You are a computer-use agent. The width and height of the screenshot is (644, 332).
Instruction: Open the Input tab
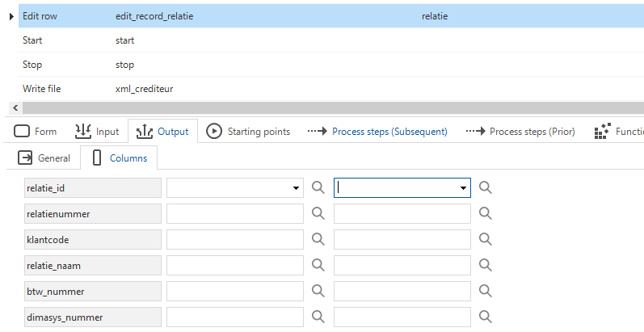(97, 132)
